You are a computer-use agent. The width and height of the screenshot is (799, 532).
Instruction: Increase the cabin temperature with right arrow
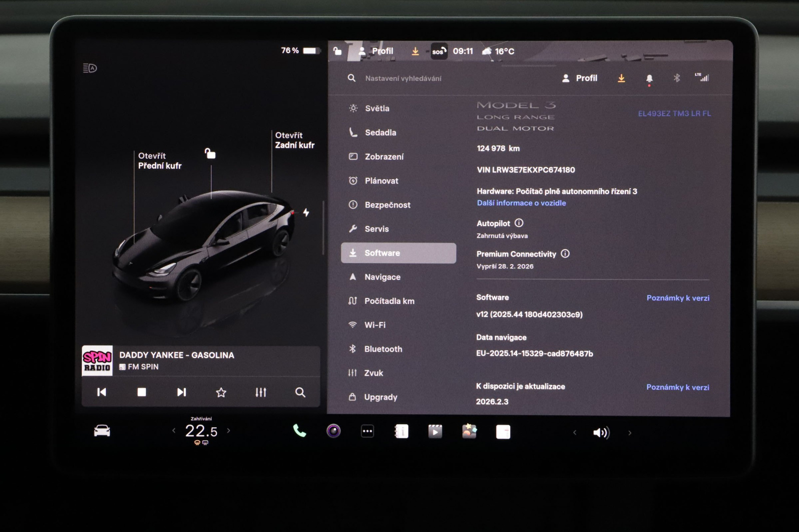229,430
